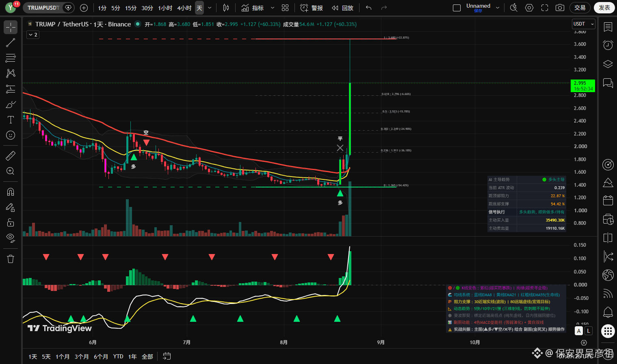Remove all drawings with trash icon
Image resolution: width=617 pixels, height=364 pixels.
coord(11,259)
